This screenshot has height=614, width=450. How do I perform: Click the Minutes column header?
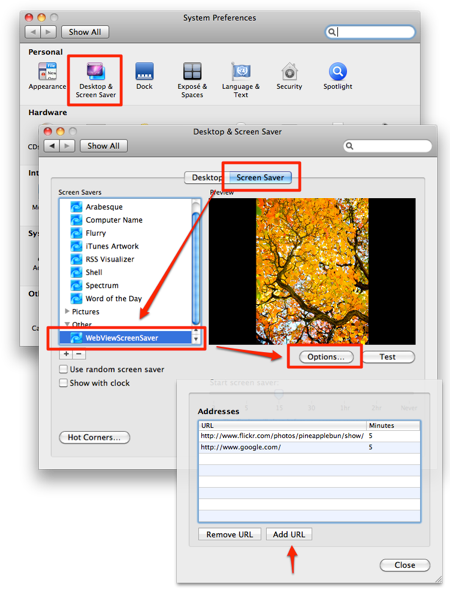pyautogui.click(x=393, y=425)
